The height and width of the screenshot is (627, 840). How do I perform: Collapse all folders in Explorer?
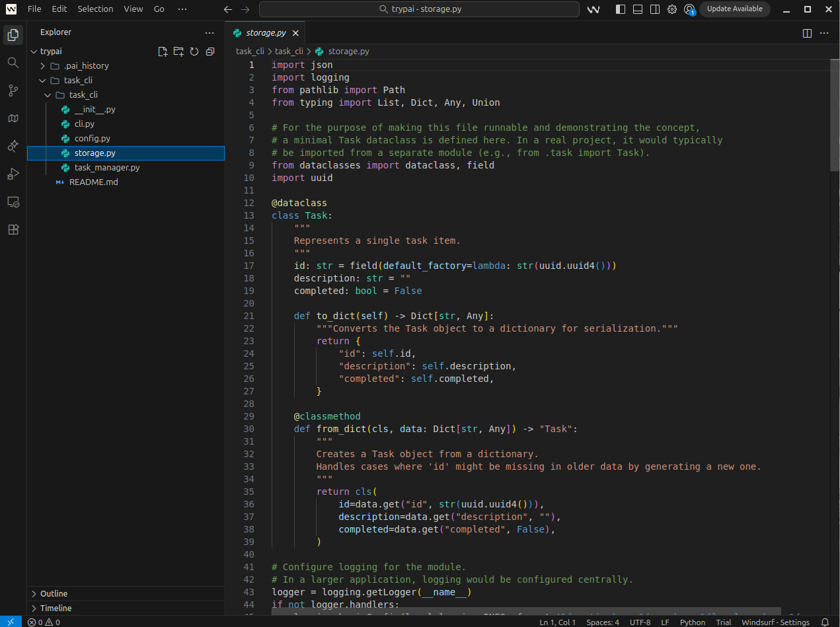point(210,52)
